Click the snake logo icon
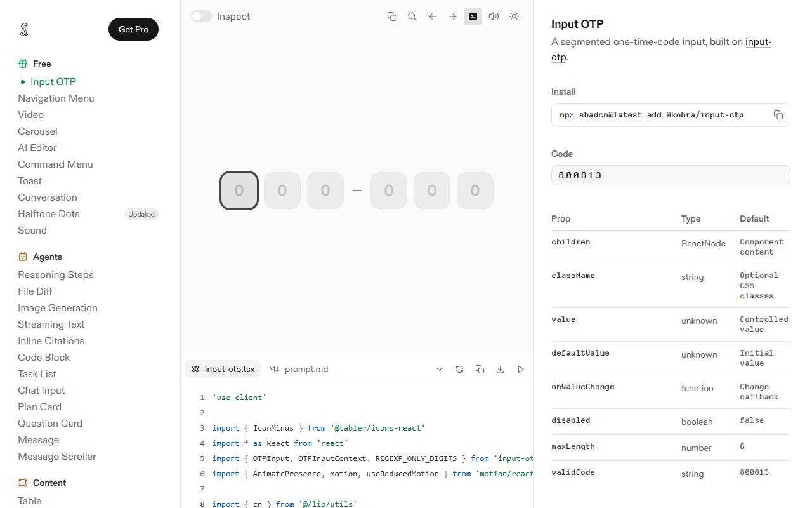The width and height of the screenshot is (812, 508). (x=24, y=29)
